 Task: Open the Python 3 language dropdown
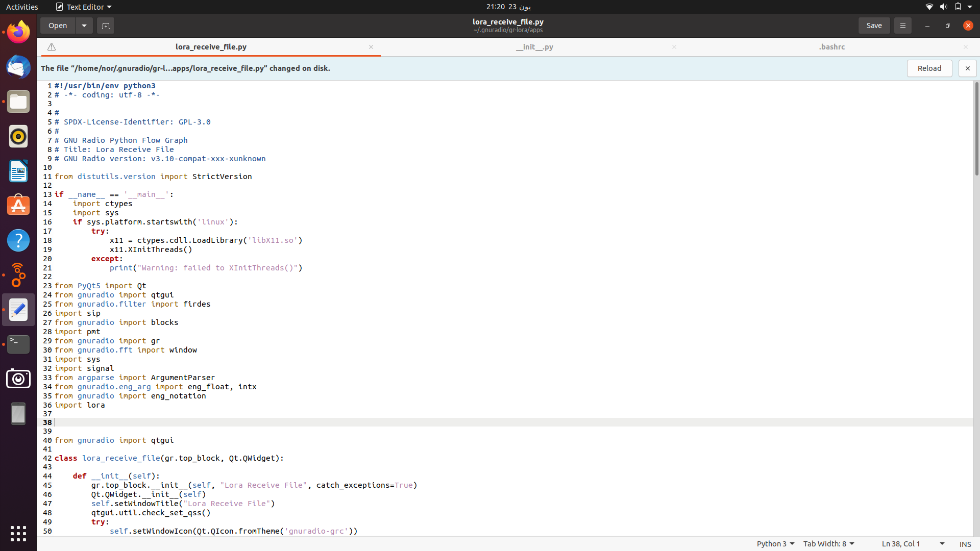(775, 543)
